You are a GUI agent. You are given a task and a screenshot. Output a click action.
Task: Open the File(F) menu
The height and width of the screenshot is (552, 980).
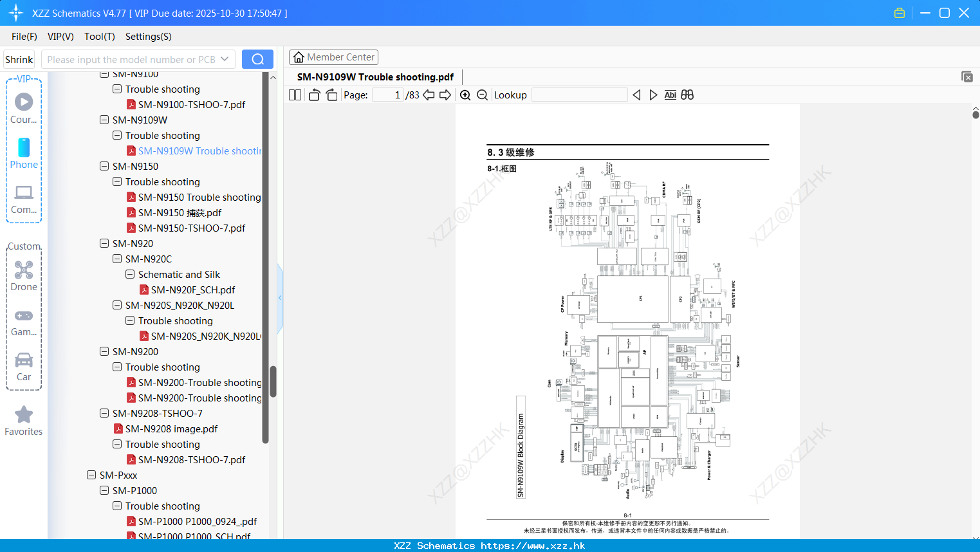point(24,37)
